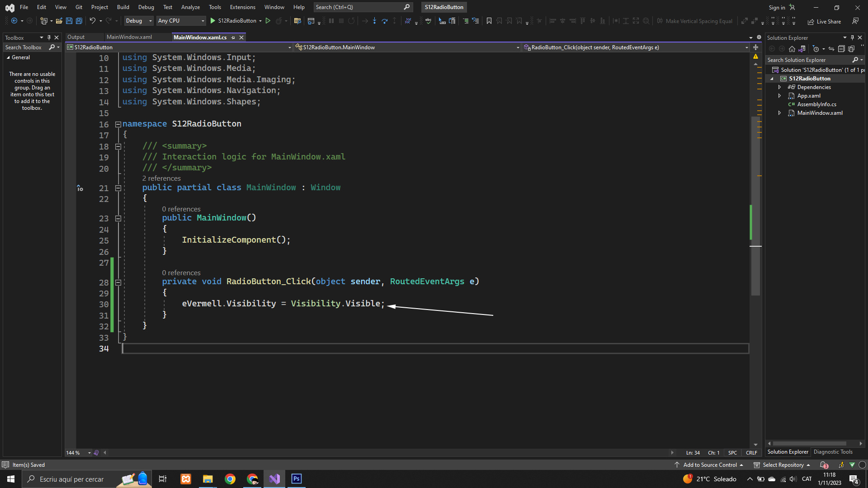Viewport: 868px width, 488px height.
Task: Collapse the RadioButton_Click method outline
Action: click(x=118, y=282)
